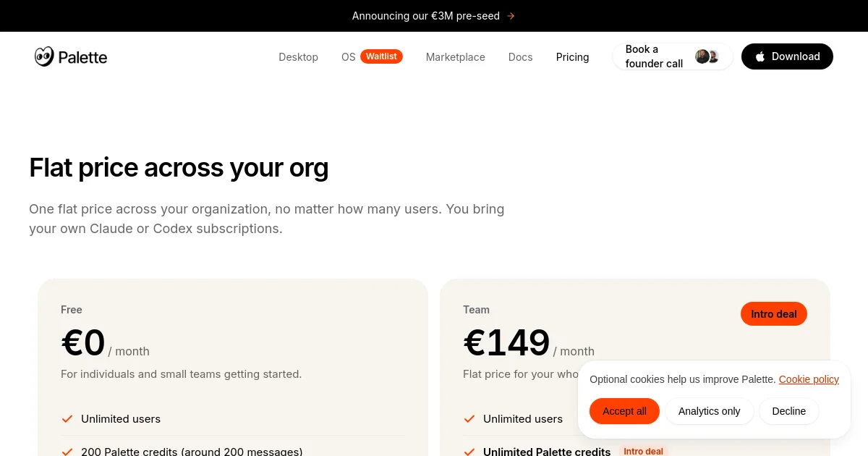This screenshot has width=868, height=456.
Task: Open the Docs nav link
Action: (521, 57)
